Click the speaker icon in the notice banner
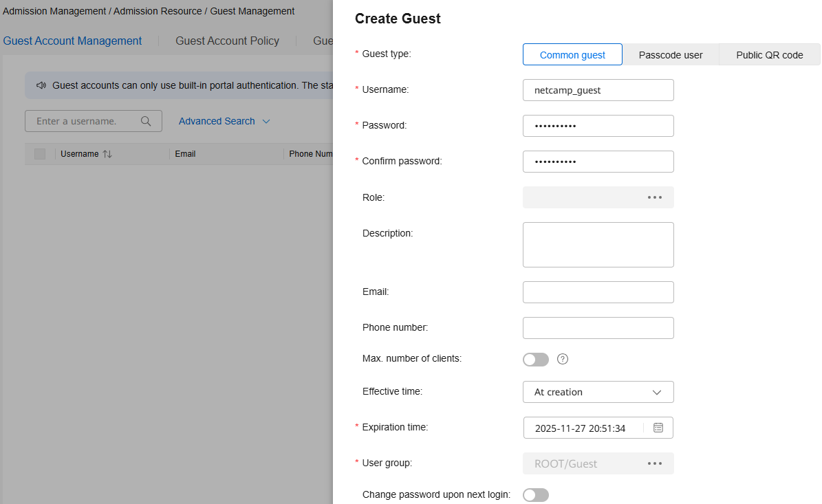 tap(42, 85)
